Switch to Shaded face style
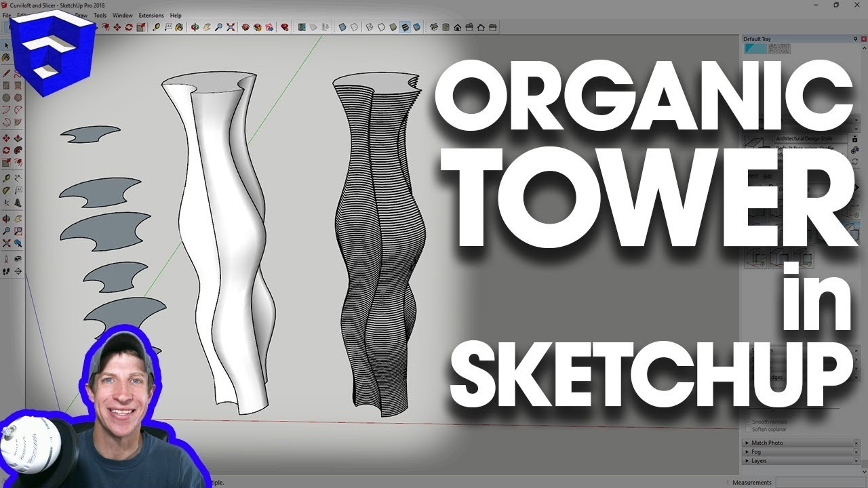 pyautogui.click(x=393, y=27)
